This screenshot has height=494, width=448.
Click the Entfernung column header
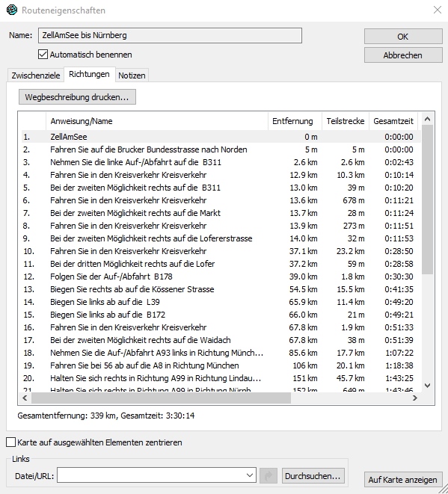point(295,121)
